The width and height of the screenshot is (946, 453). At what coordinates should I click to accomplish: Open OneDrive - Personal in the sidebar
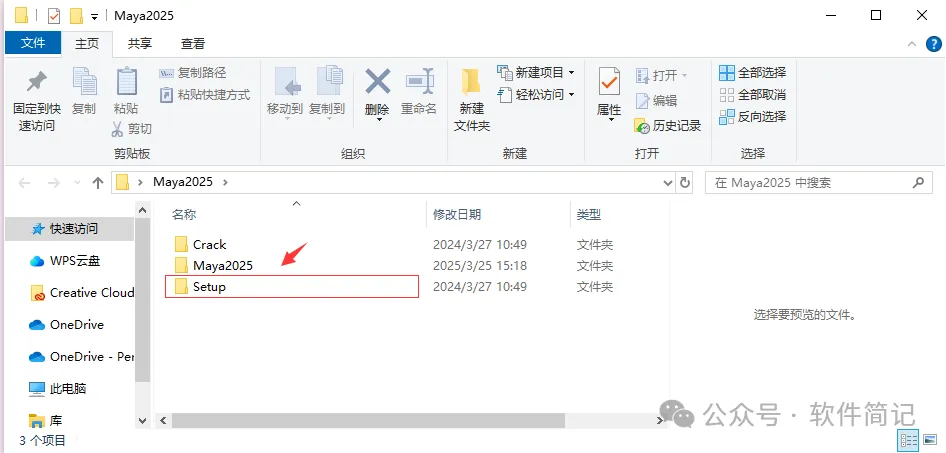[x=81, y=356]
